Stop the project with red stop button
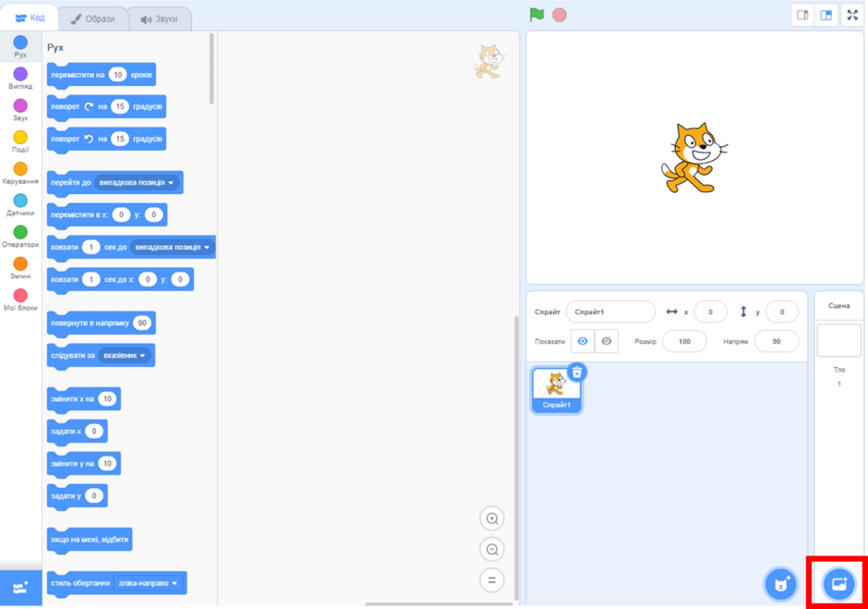The width and height of the screenshot is (868, 609). coord(560,15)
